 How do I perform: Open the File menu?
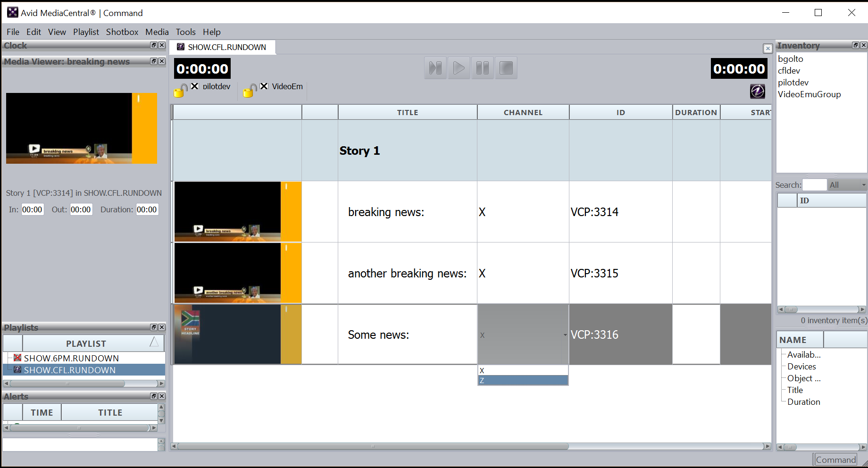tap(13, 32)
